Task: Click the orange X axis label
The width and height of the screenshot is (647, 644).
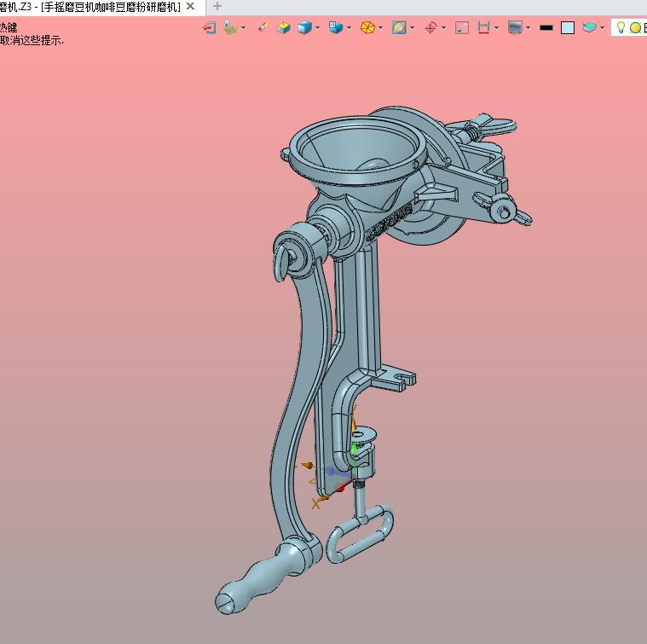Action: (315, 503)
